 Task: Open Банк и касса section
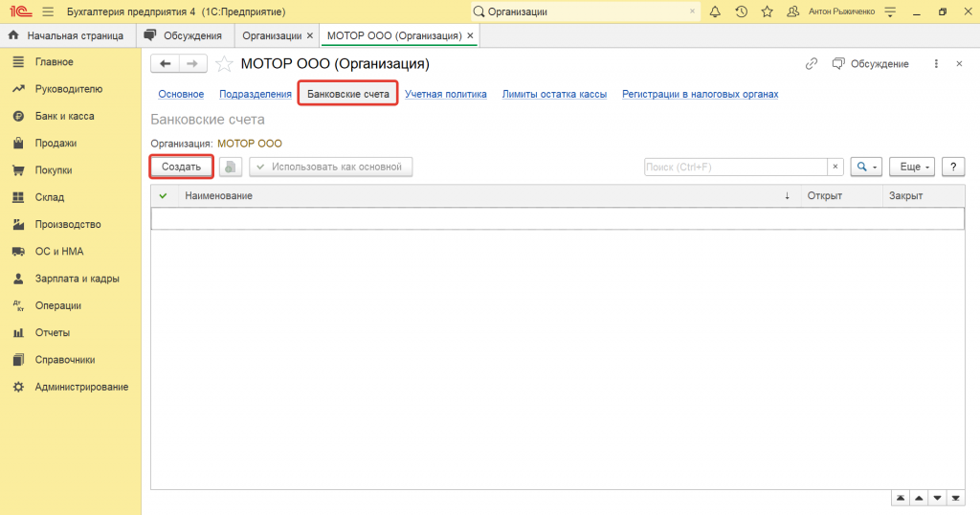coord(64,116)
